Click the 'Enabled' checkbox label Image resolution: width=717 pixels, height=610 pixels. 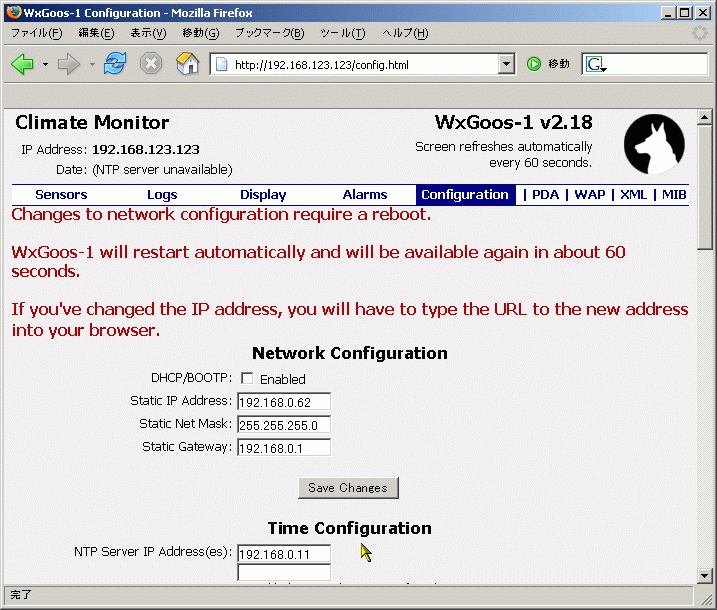coord(283,379)
